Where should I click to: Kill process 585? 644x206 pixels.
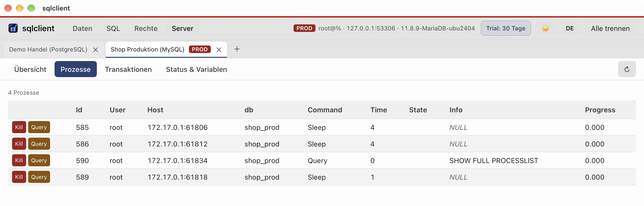click(19, 127)
